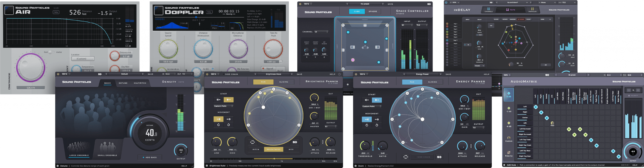Click Help button in Air plugin
The image size is (644, 168).
coord(56,12)
